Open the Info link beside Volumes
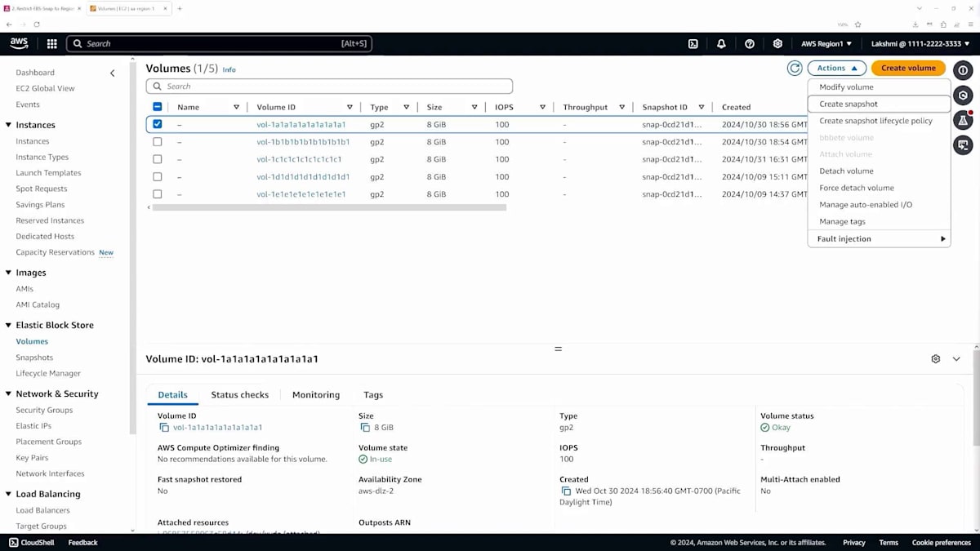The height and width of the screenshot is (551, 980). pos(229,70)
